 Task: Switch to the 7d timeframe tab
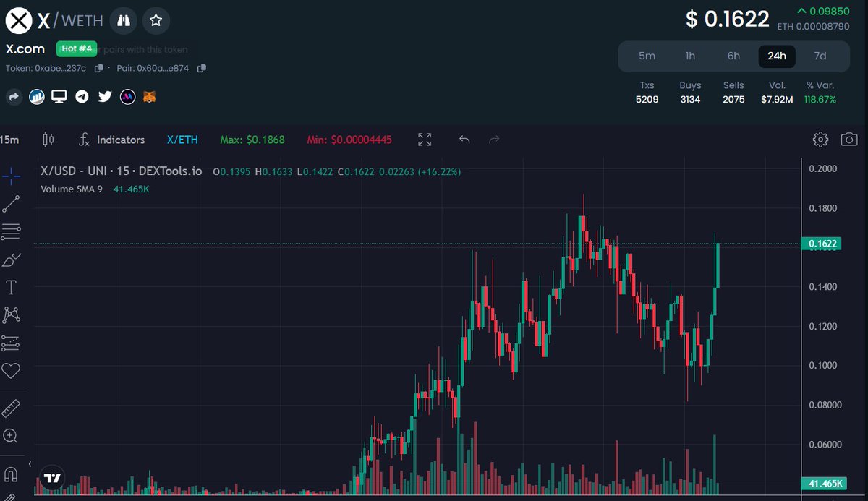pyautogui.click(x=820, y=56)
